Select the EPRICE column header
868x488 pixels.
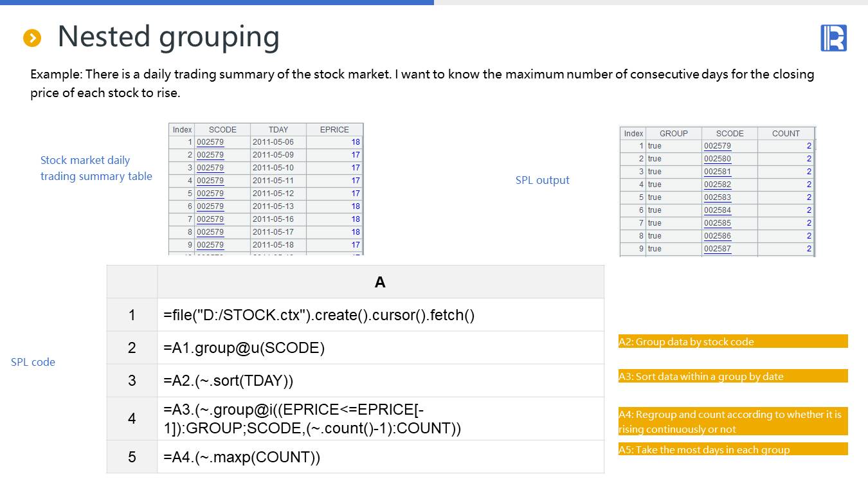click(334, 129)
